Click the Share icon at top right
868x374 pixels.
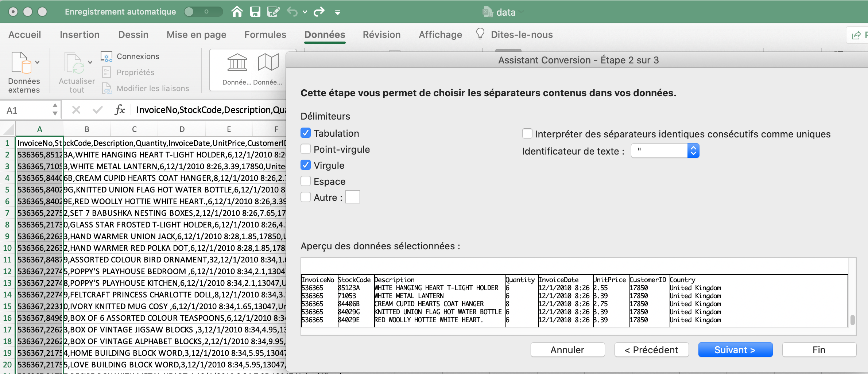coord(856,35)
